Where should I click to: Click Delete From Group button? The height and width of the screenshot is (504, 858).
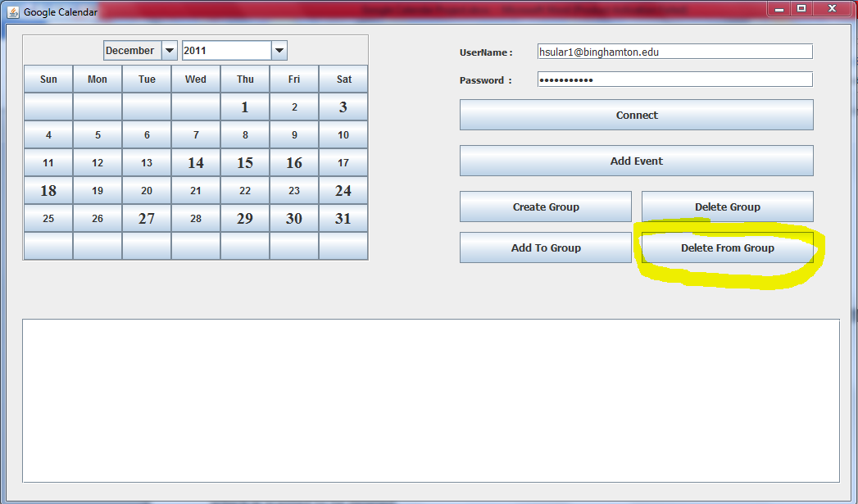click(x=727, y=247)
